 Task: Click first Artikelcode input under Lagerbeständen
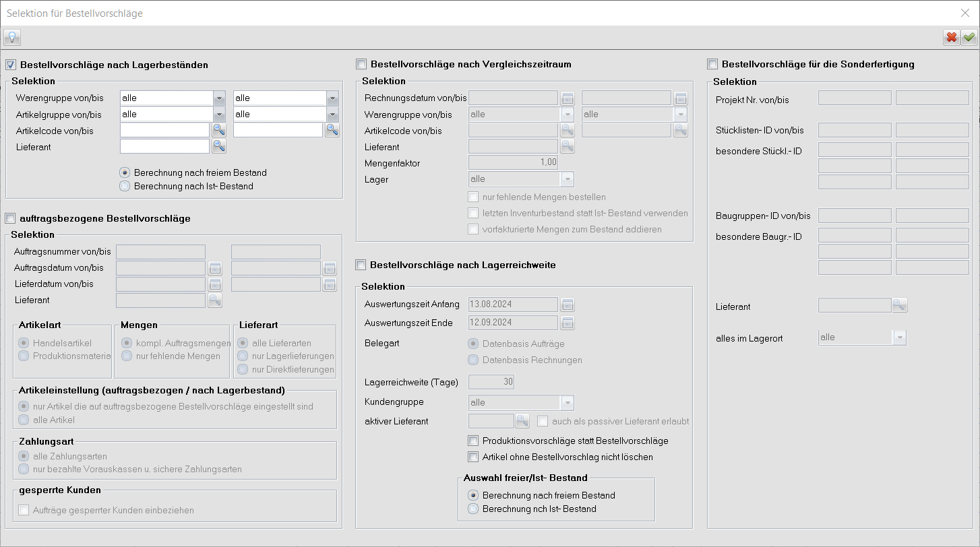point(164,131)
